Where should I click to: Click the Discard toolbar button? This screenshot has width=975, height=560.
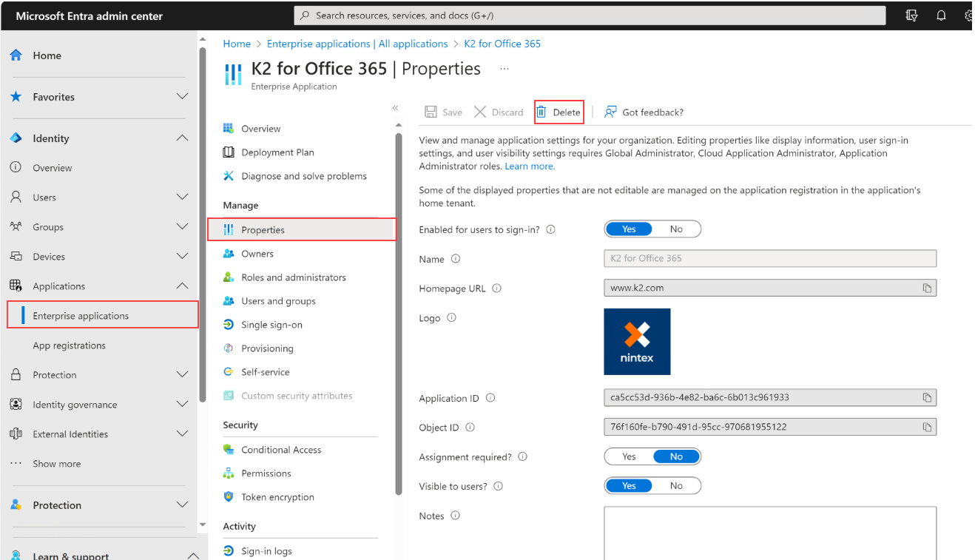pos(499,112)
